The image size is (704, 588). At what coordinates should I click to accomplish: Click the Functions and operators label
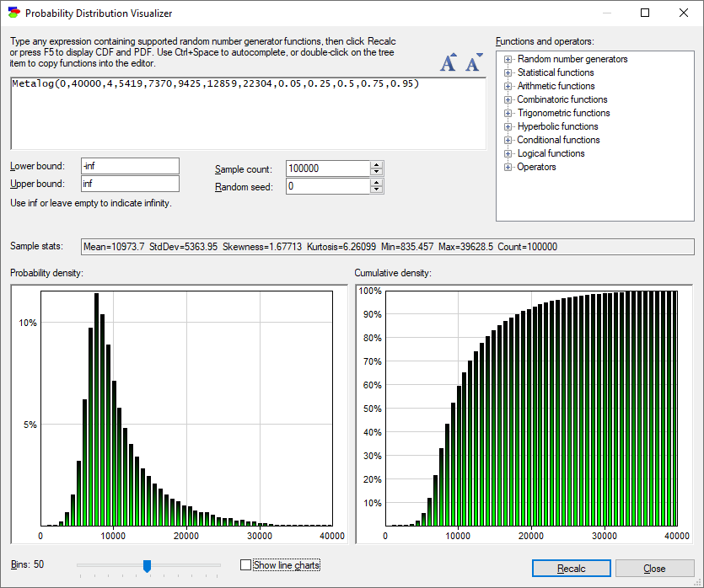click(x=545, y=41)
